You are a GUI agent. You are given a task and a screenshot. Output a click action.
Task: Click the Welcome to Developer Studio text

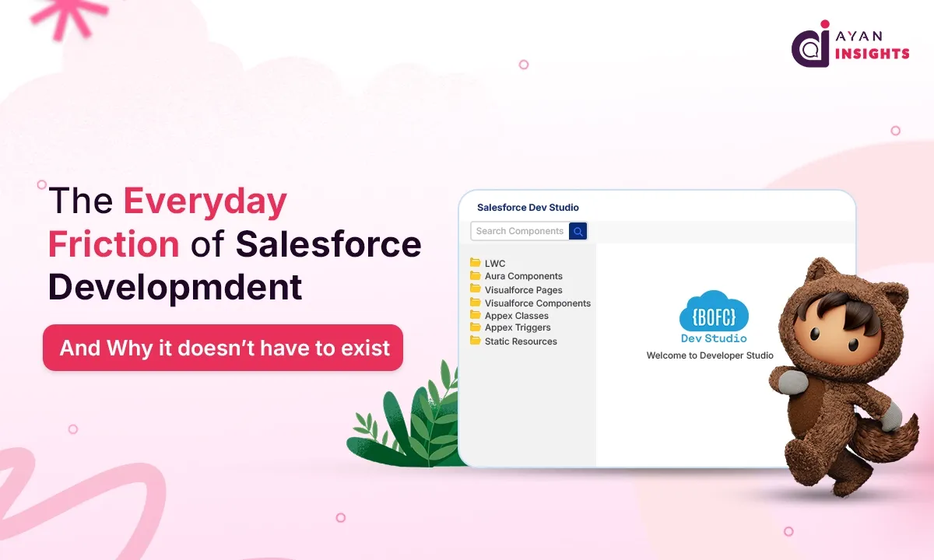coord(710,355)
